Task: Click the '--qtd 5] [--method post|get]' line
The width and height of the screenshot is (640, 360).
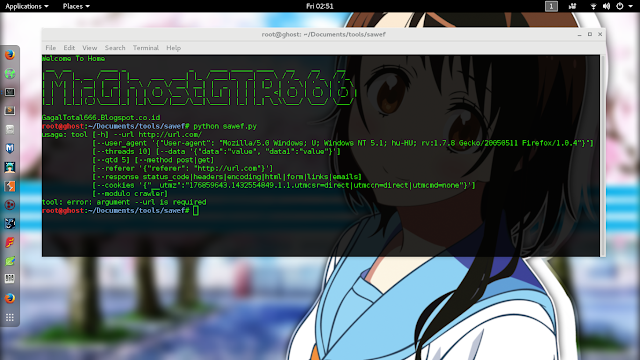Action: point(153,160)
